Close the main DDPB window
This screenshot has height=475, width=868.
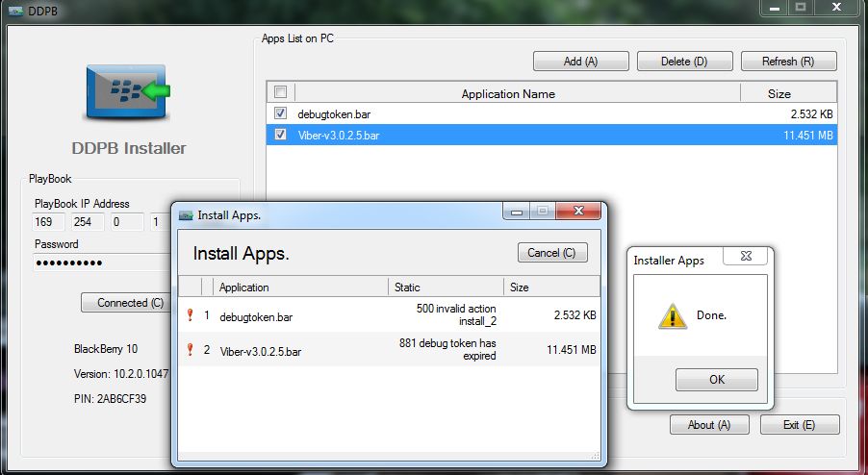click(x=837, y=9)
